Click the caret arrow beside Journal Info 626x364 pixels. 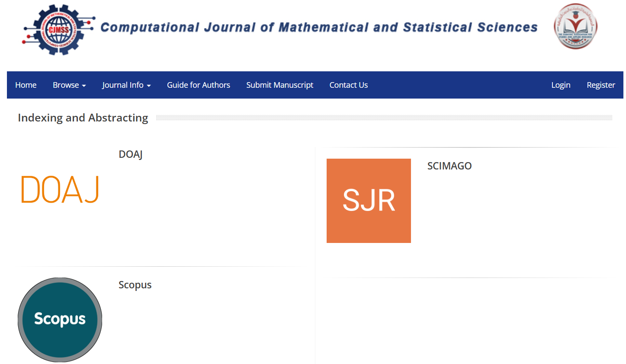click(x=149, y=86)
